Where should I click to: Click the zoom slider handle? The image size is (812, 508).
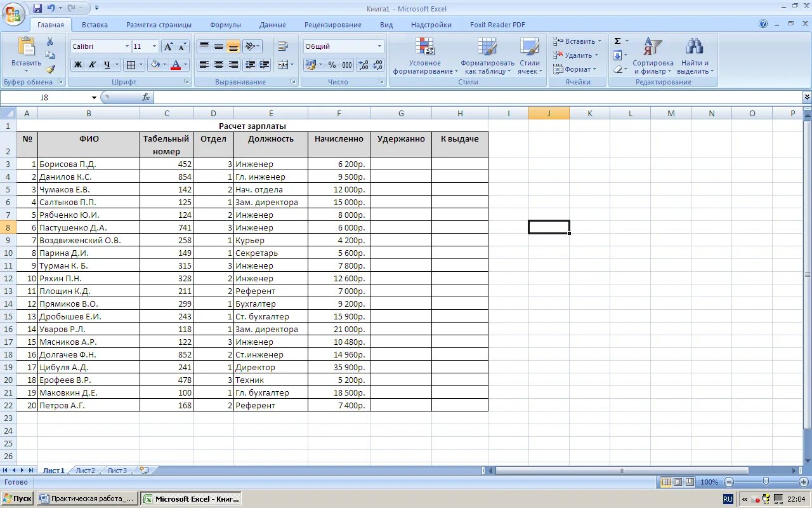coord(766,483)
